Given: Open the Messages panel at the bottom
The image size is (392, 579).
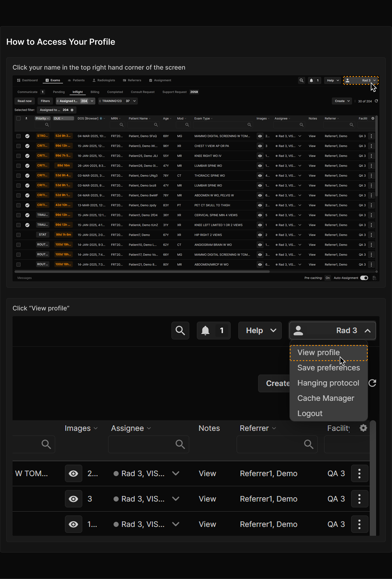Looking at the screenshot, I should click(x=24, y=278).
